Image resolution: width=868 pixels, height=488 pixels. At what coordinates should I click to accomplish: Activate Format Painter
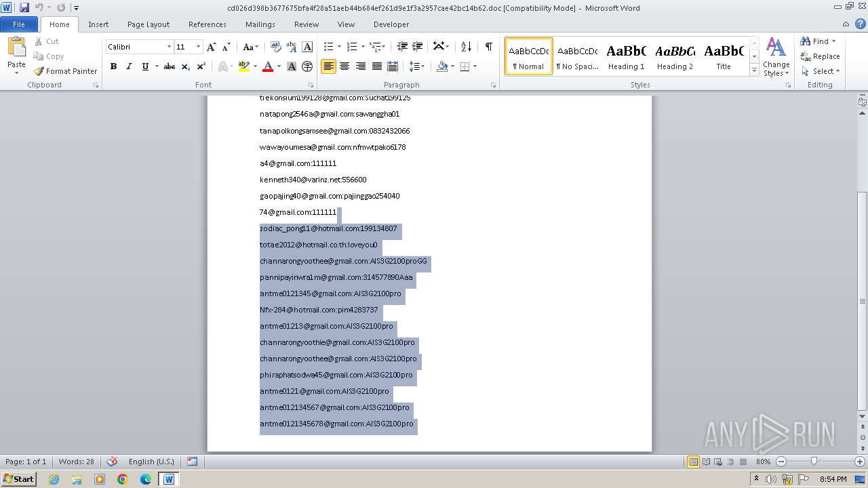pos(65,71)
